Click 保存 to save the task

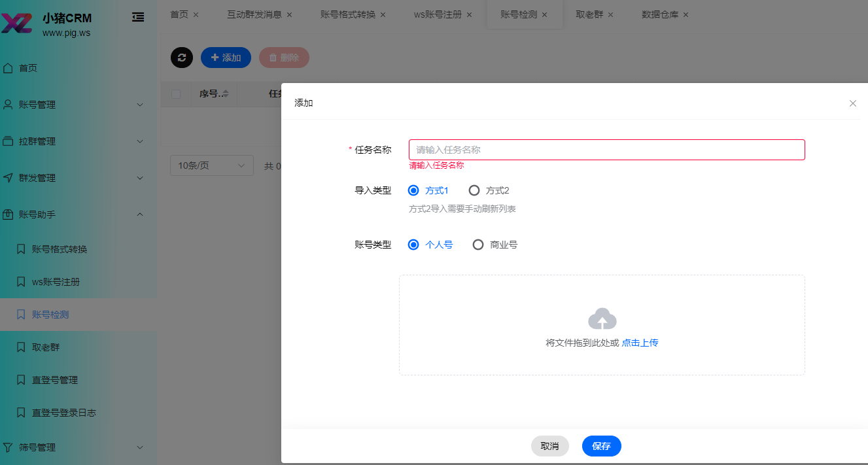point(601,446)
